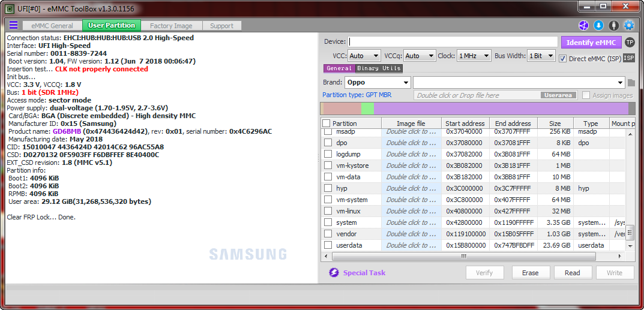This screenshot has height=310, width=644.
Task: Click the Userarea label button
Action: [x=559, y=95]
